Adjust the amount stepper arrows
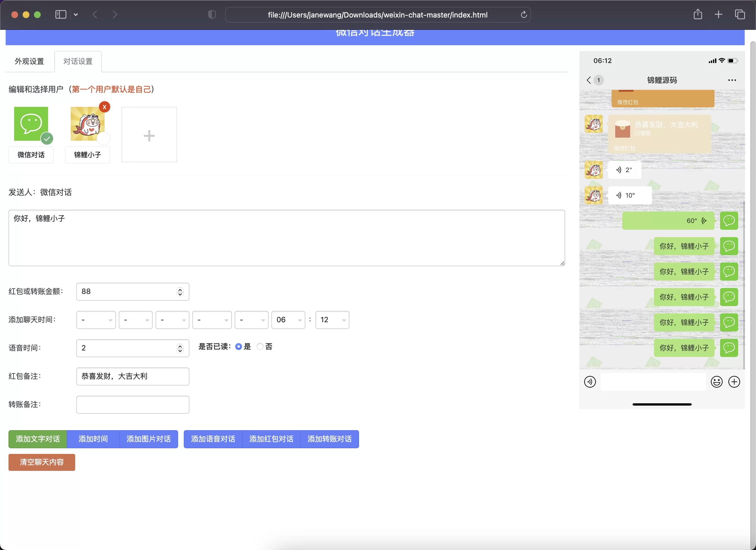The height and width of the screenshot is (550, 756). click(180, 292)
